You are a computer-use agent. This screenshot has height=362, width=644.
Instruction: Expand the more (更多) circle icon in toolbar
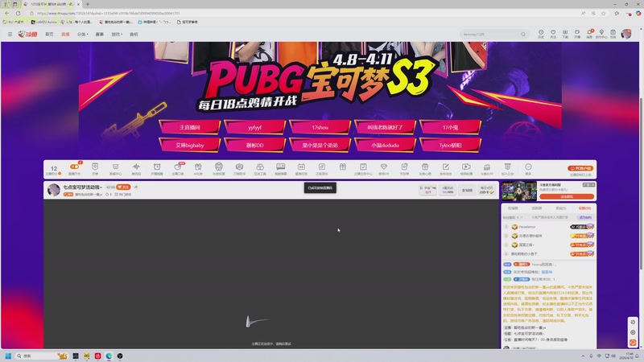click(528, 168)
